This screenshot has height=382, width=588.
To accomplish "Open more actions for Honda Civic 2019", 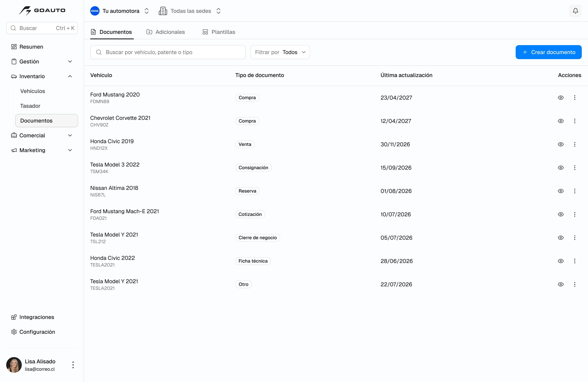I will tap(575, 144).
